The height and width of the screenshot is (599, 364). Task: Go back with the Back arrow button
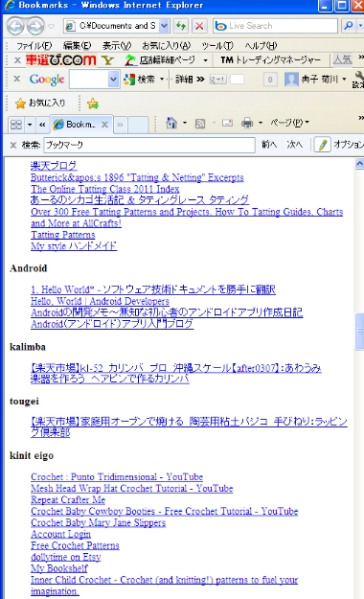(15, 26)
